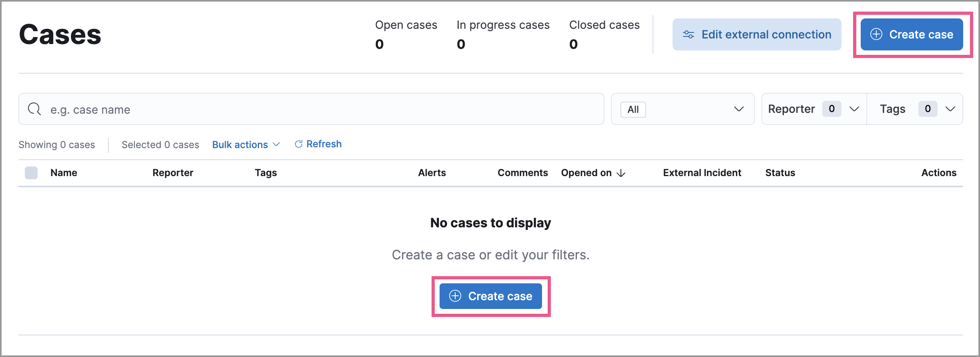Click the External Incident column header
The height and width of the screenshot is (357, 980).
click(702, 172)
